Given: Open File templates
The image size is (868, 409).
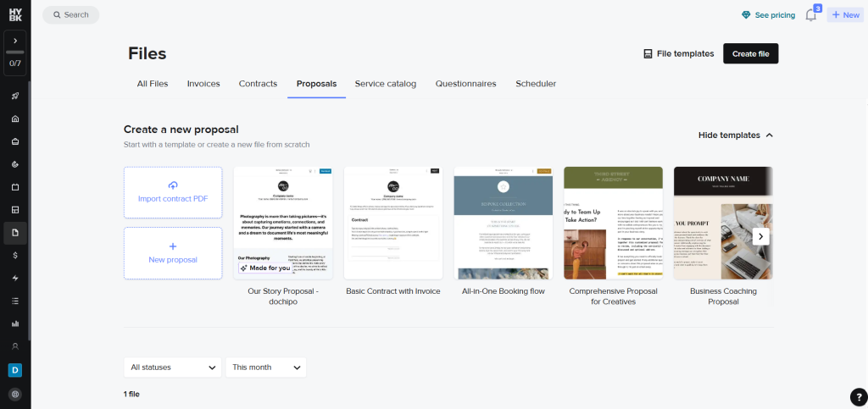Looking at the screenshot, I should (679, 53).
